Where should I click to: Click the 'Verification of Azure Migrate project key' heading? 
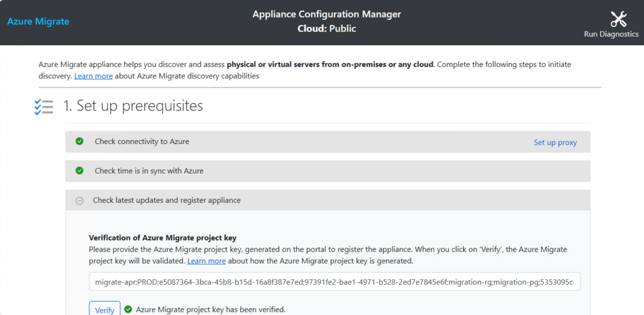coord(163,238)
